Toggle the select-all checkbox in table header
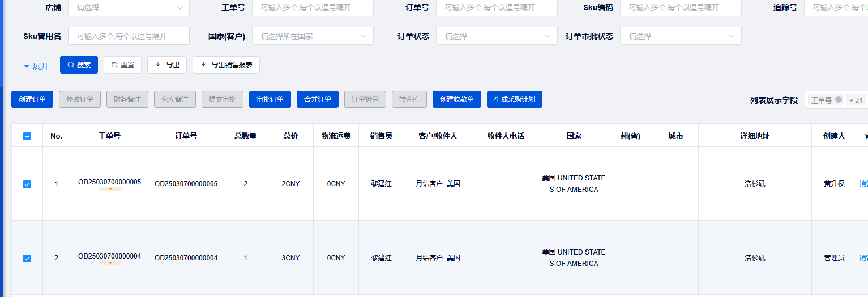 click(27, 136)
